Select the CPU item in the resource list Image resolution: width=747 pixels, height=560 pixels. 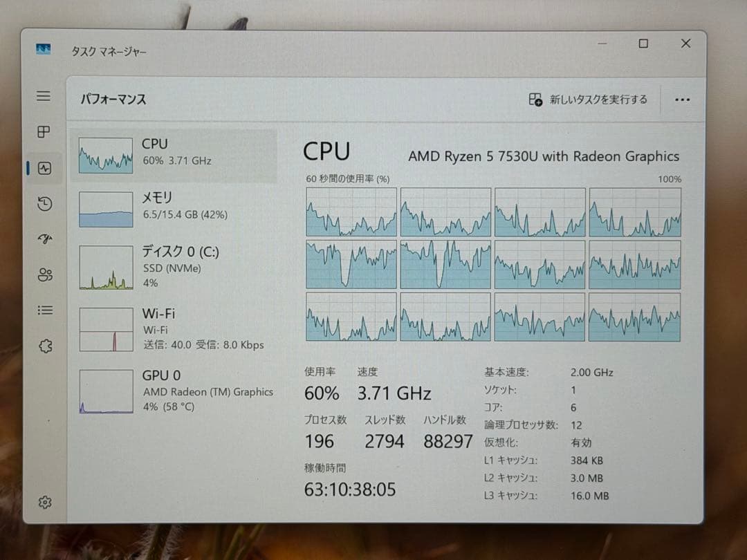[174, 156]
